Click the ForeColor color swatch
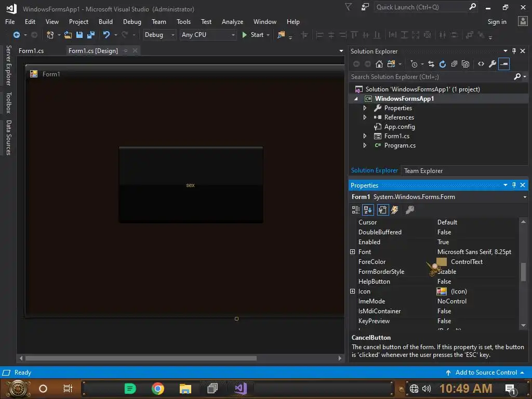Image resolution: width=532 pixels, height=399 pixels. 442,262
